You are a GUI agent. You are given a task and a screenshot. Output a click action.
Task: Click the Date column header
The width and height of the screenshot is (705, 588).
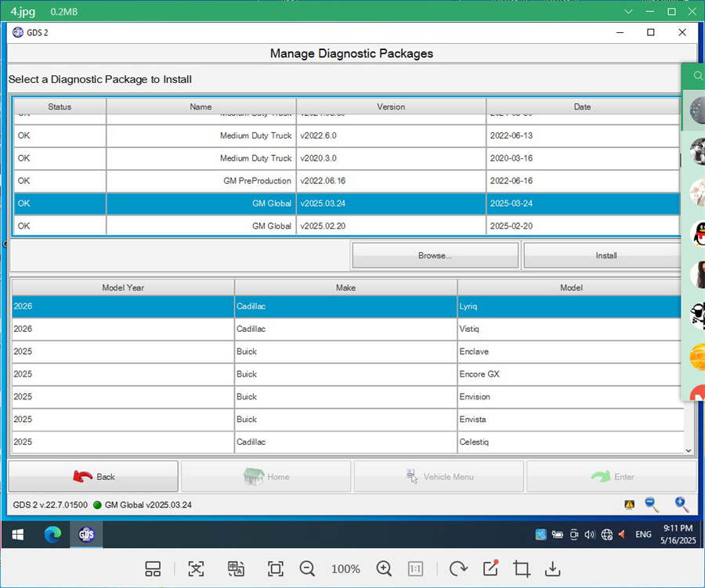pos(583,106)
